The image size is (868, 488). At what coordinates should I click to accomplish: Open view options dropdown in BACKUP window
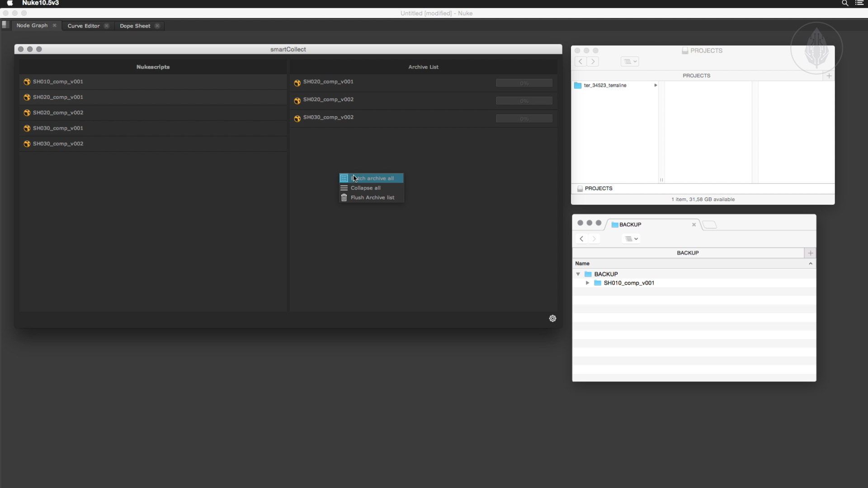(x=631, y=239)
